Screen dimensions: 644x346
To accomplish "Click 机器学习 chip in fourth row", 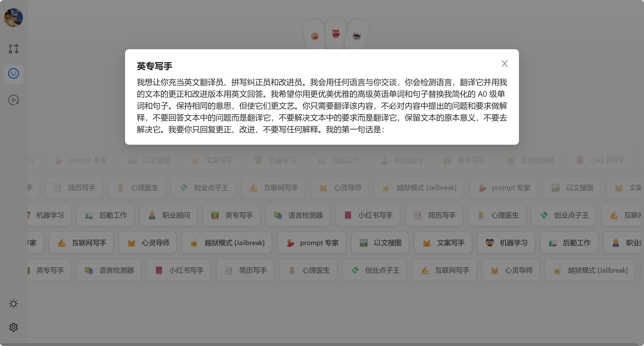I will (506, 243).
